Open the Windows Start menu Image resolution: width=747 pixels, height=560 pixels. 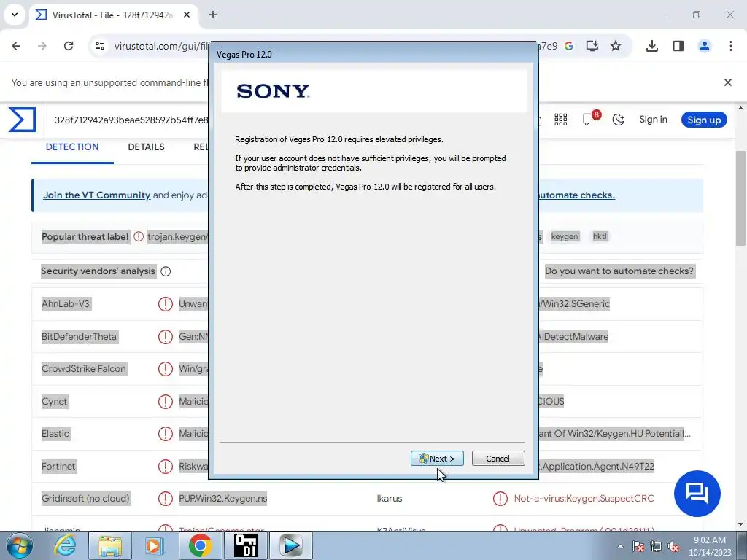(x=20, y=545)
